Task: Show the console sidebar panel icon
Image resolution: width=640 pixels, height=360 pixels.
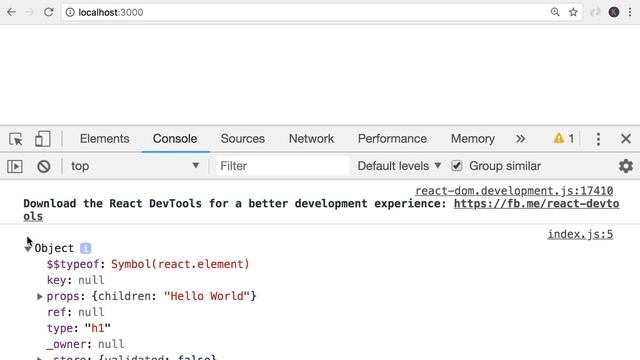Action: [x=15, y=167]
